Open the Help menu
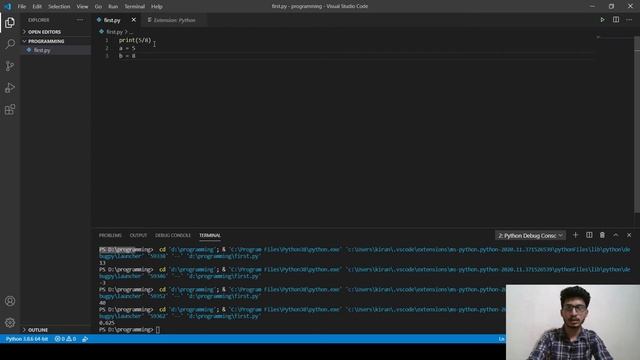This screenshot has width=640, height=360. pyautogui.click(x=157, y=7)
